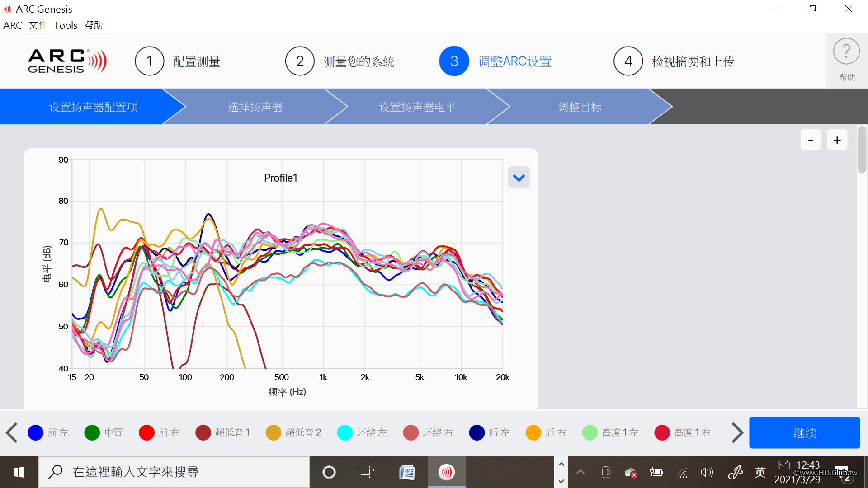Open step 4 检视摘要和上传 circle

628,61
